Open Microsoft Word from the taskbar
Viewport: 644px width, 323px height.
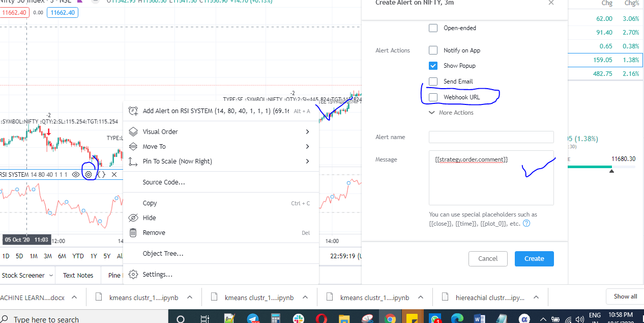[x=479, y=319]
